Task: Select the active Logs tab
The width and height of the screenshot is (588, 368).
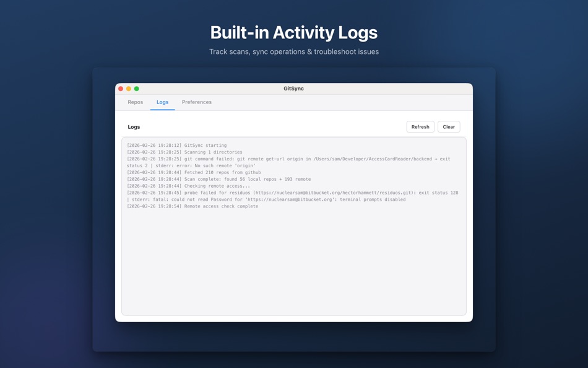Action: tap(162, 102)
